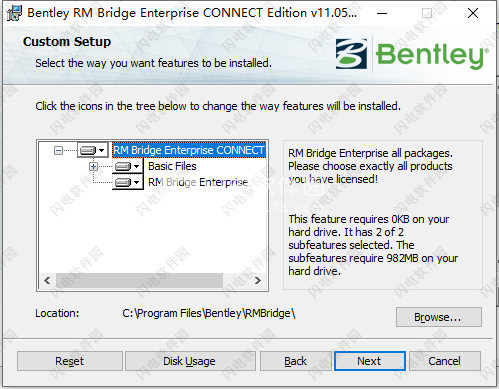The width and height of the screenshot is (499, 389).
Task: Minimize the installer window
Action: click(382, 13)
